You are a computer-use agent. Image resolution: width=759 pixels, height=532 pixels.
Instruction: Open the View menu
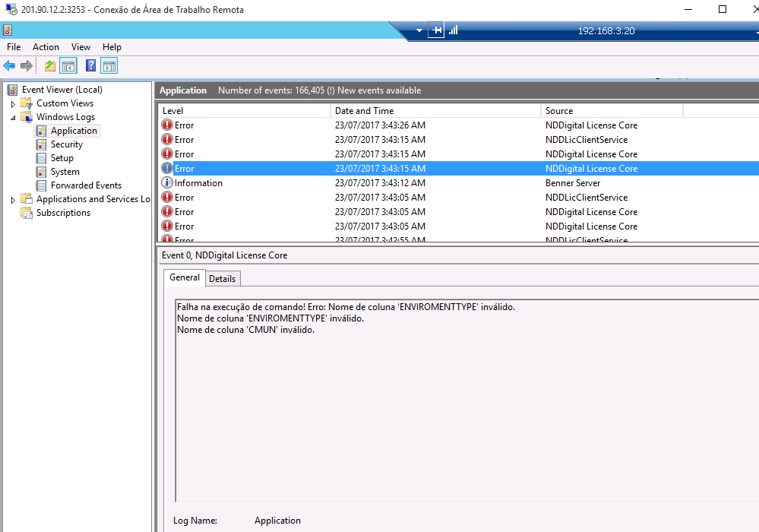click(x=81, y=47)
